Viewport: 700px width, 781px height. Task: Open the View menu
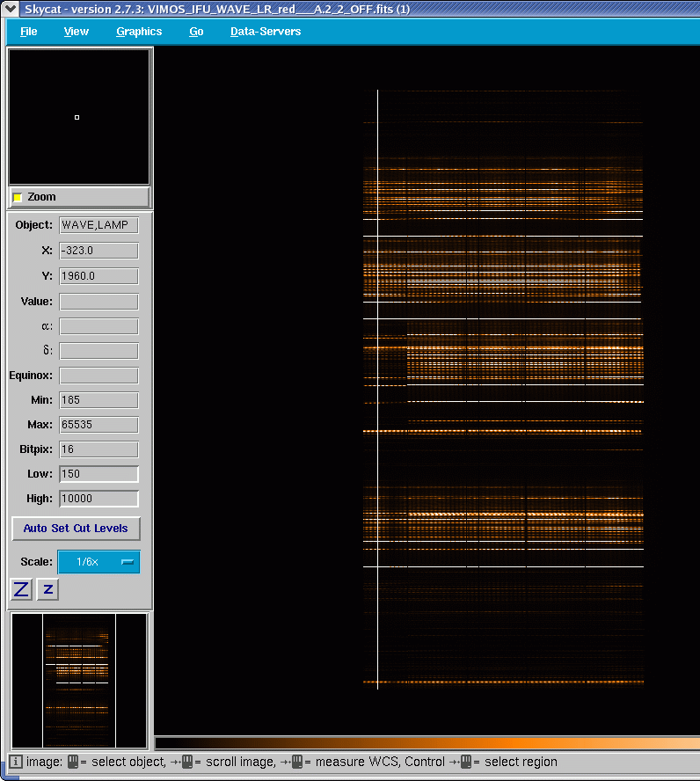click(x=77, y=32)
